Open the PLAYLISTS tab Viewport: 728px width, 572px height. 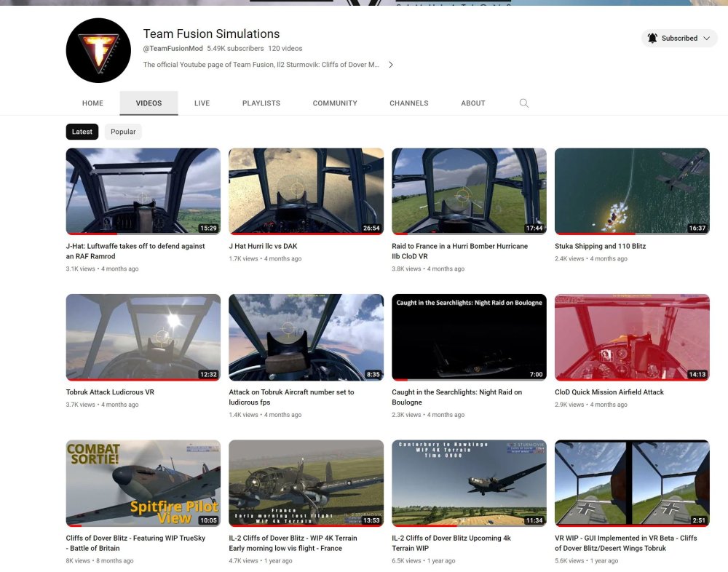click(261, 103)
